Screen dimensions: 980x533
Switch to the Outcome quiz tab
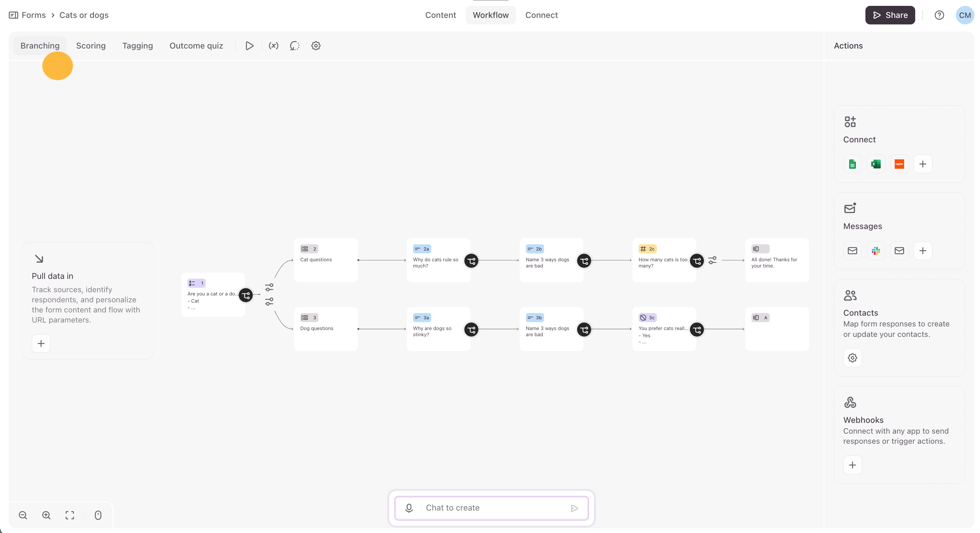click(x=196, y=46)
